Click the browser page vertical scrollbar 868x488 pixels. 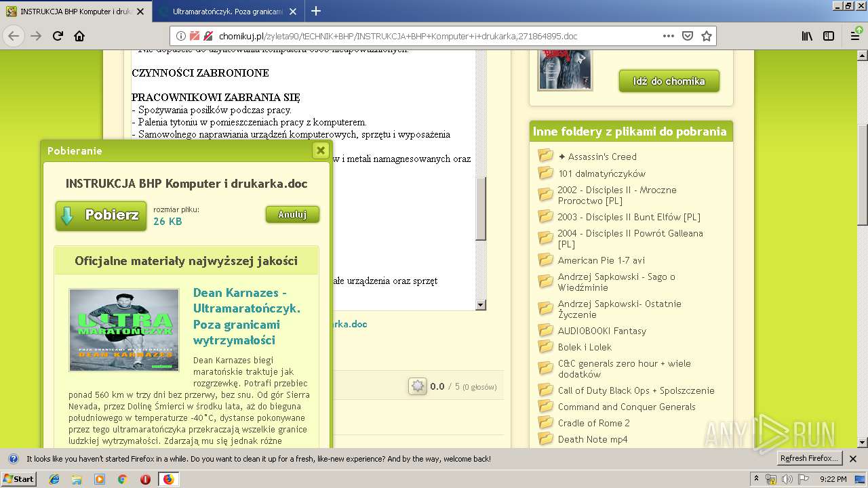click(863, 175)
